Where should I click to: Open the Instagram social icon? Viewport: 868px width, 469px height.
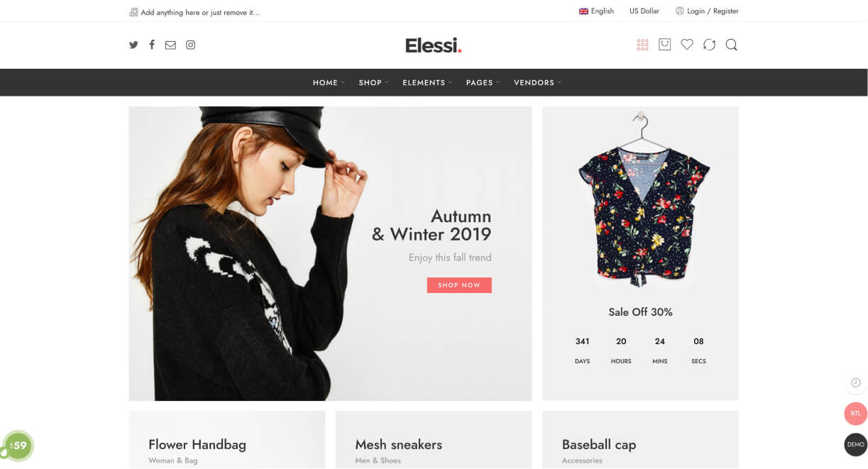point(190,45)
